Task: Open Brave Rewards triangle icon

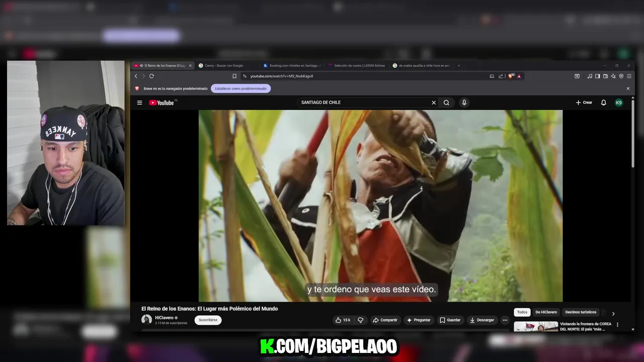Action: click(x=519, y=76)
